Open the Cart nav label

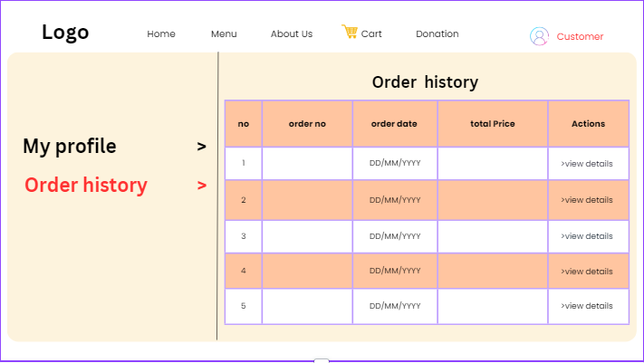[371, 33]
